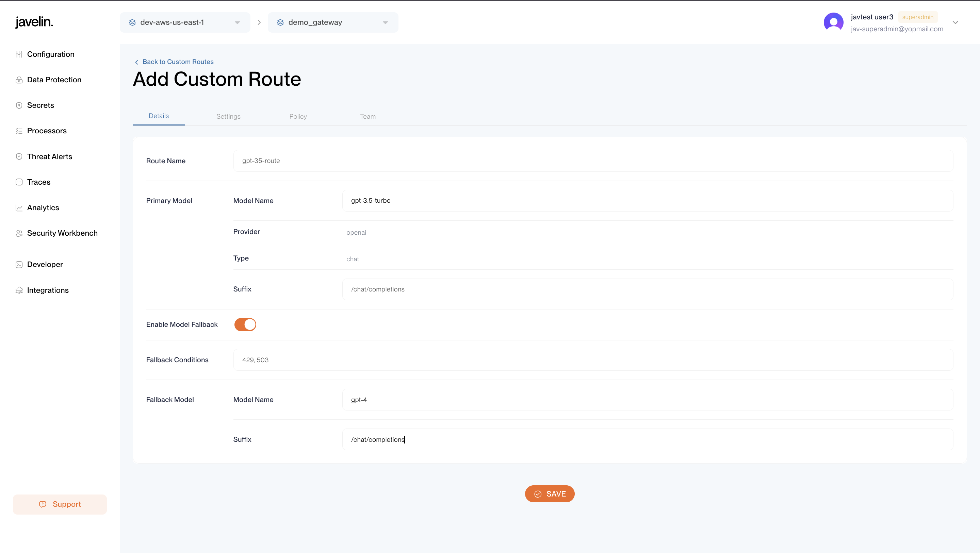Click the stack icon beside dev-aws-us-east-1
This screenshot has width=980, height=553.
pyautogui.click(x=132, y=22)
